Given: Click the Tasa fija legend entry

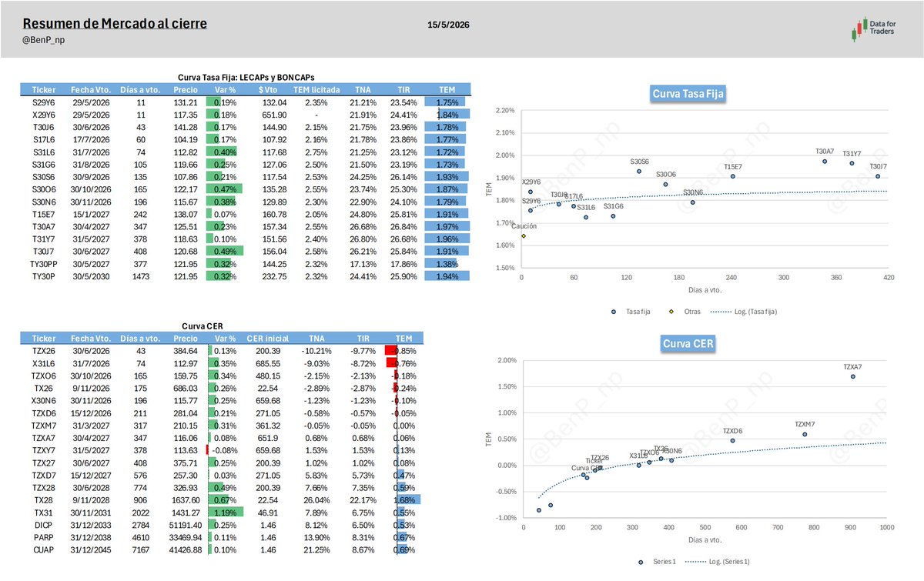Looking at the screenshot, I should [629, 311].
